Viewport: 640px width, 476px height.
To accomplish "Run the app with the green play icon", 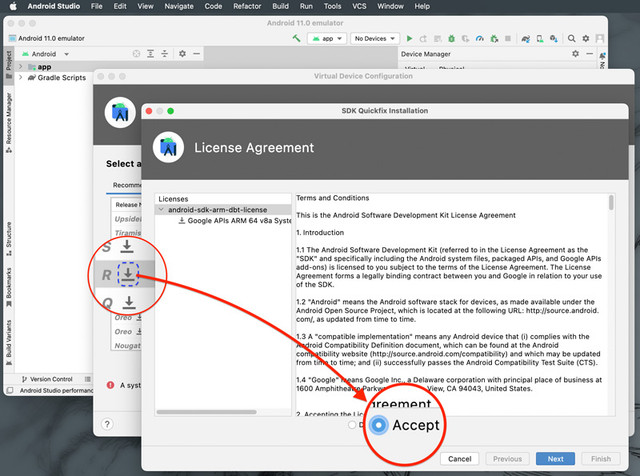I will pos(409,38).
